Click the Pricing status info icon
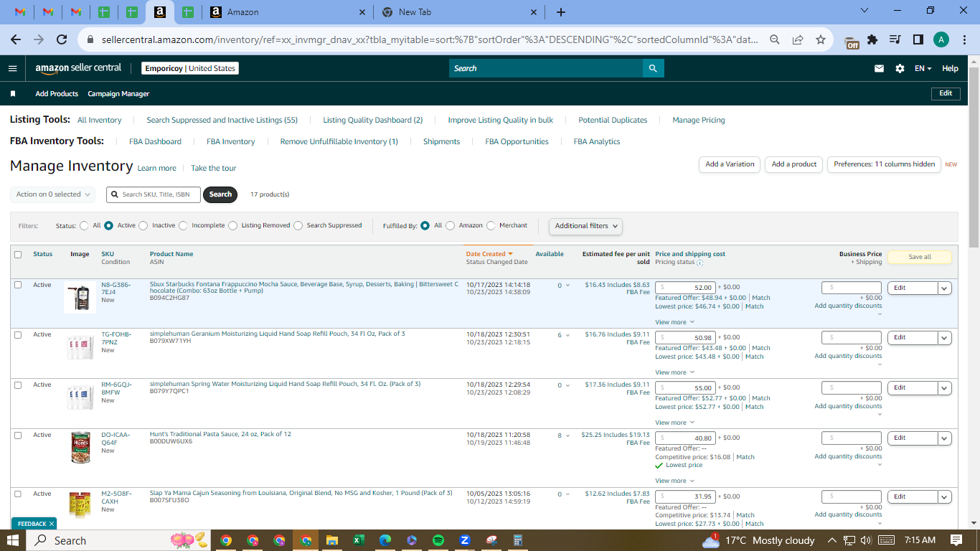The image size is (980, 551). point(699,263)
